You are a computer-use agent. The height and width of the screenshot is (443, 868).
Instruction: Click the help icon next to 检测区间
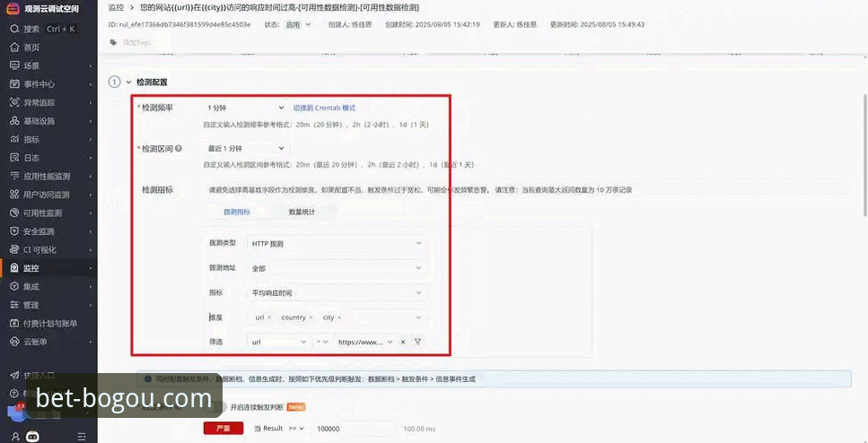179,149
